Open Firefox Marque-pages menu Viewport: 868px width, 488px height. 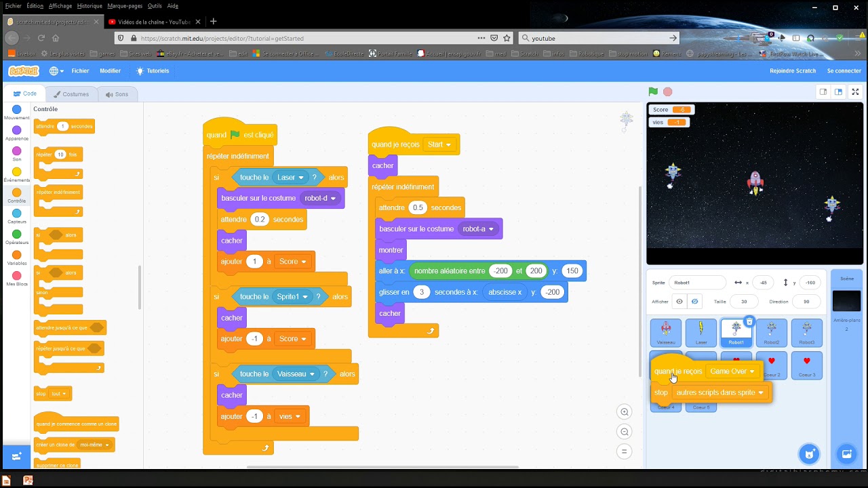click(x=125, y=5)
